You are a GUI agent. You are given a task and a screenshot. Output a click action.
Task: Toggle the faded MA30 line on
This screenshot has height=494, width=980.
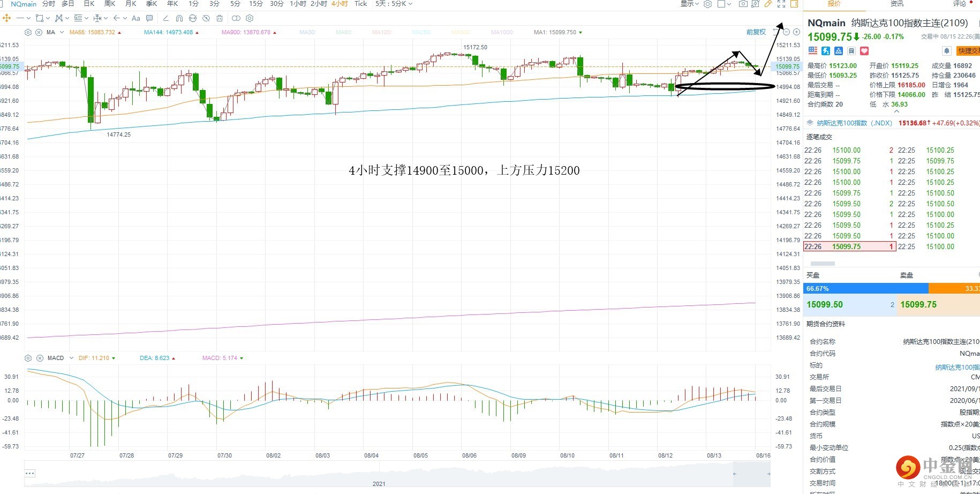pyautogui.click(x=307, y=32)
